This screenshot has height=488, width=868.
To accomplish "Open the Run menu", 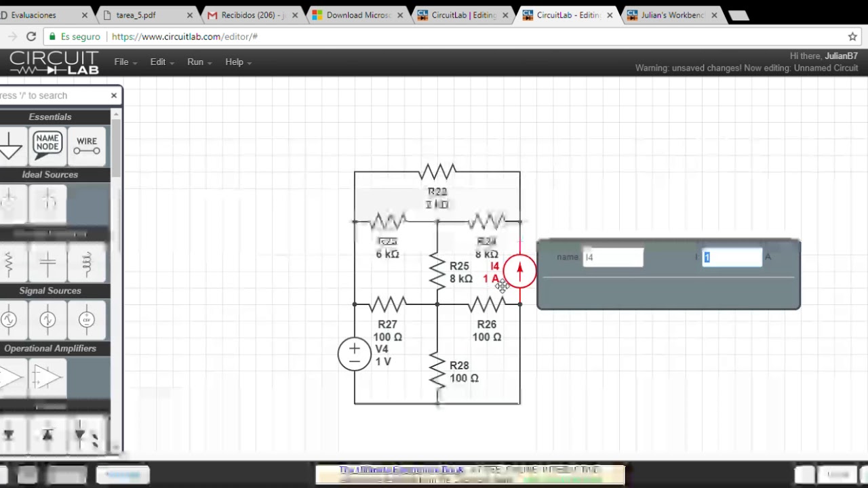I will (199, 62).
